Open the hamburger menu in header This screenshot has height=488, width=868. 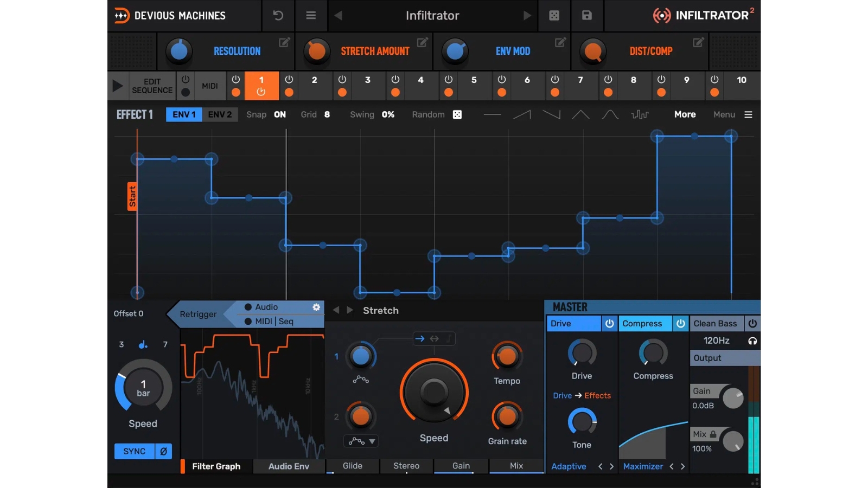coord(311,16)
